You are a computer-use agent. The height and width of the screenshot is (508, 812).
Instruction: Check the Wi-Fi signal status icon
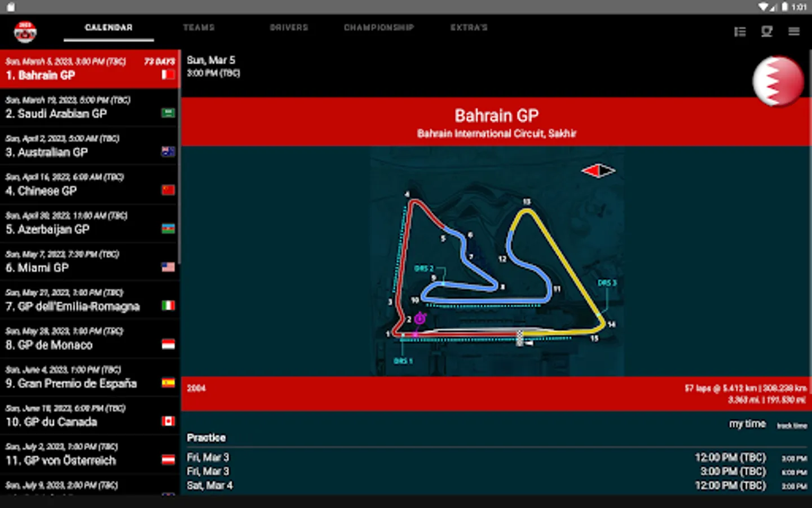click(x=764, y=7)
